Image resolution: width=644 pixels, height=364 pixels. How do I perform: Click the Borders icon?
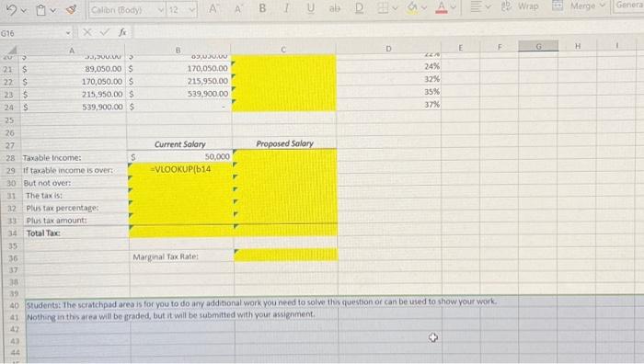pyautogui.click(x=383, y=7)
